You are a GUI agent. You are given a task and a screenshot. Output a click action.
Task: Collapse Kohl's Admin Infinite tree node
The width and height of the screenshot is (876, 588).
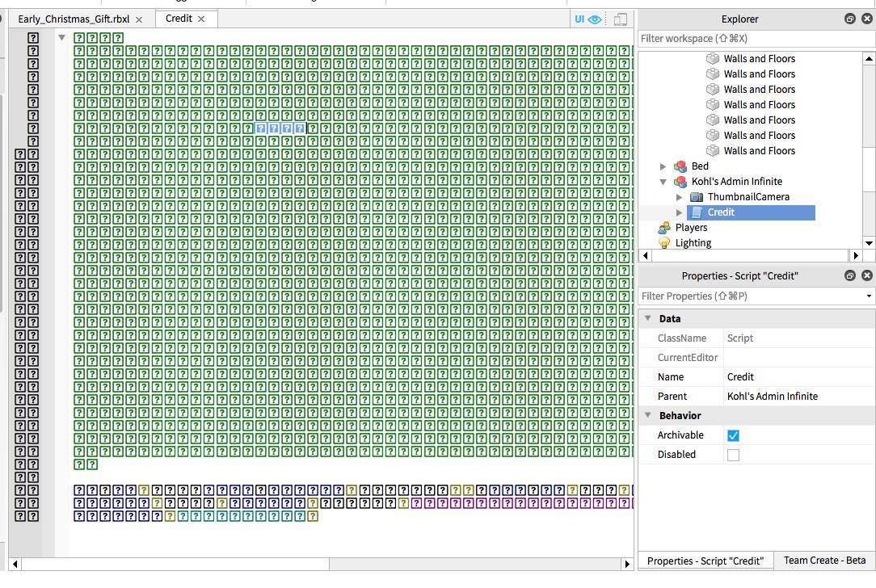pos(663,182)
